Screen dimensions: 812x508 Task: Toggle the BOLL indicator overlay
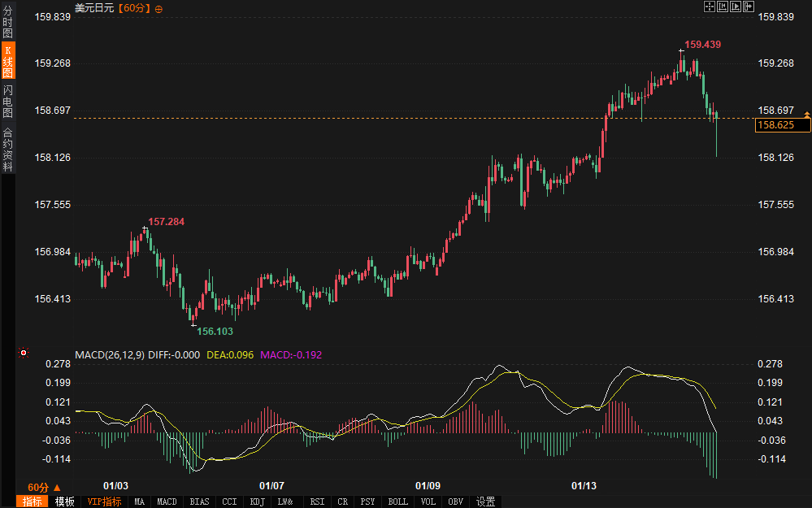tap(397, 501)
